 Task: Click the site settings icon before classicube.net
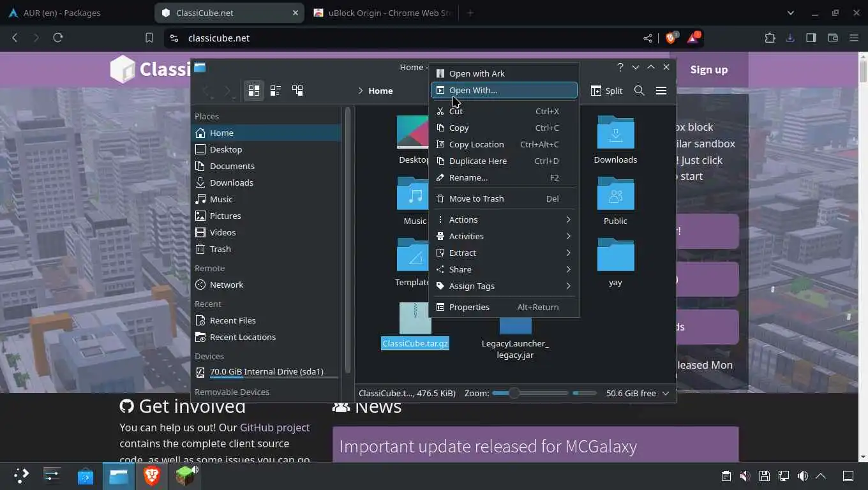174,38
